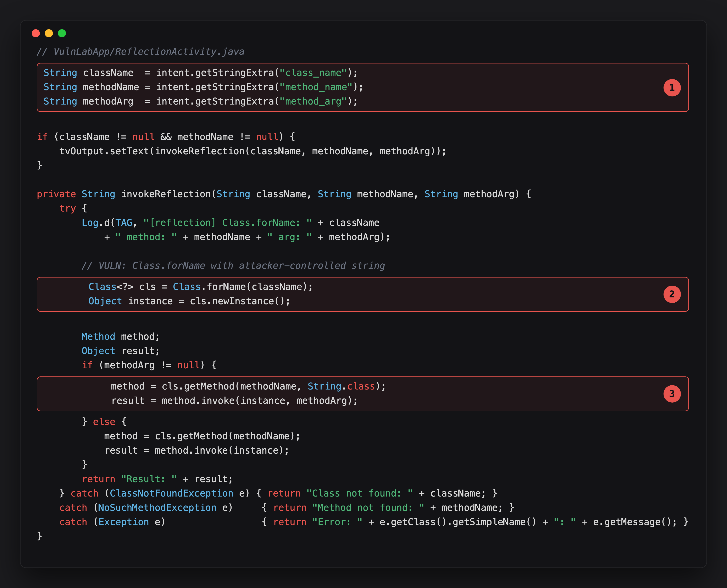Click the "Method not found: " string literal

pyautogui.click(x=368, y=507)
